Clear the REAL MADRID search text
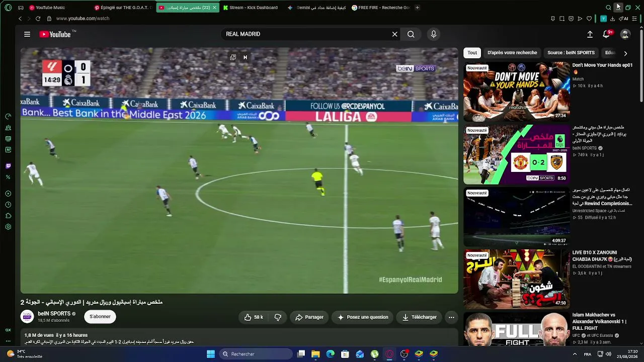 tap(395, 34)
